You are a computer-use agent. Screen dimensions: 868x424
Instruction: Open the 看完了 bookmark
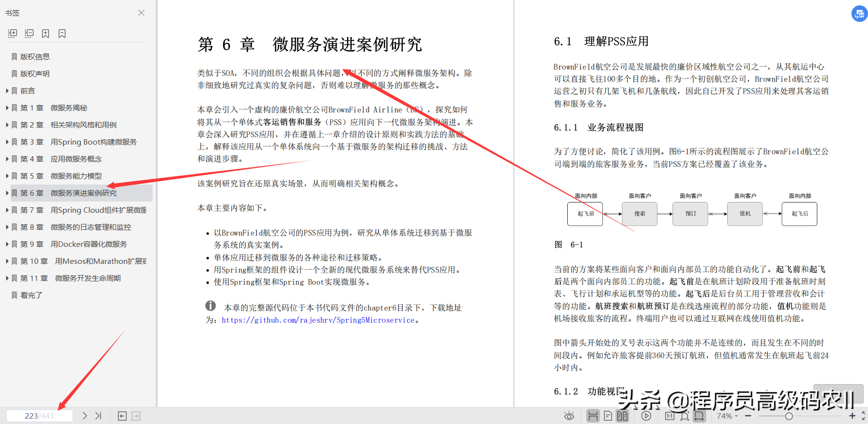(31, 295)
